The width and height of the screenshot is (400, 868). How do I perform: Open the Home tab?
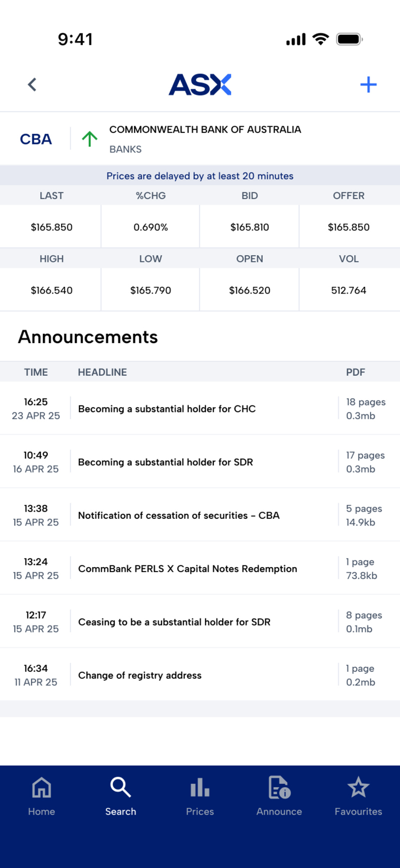coord(42,796)
